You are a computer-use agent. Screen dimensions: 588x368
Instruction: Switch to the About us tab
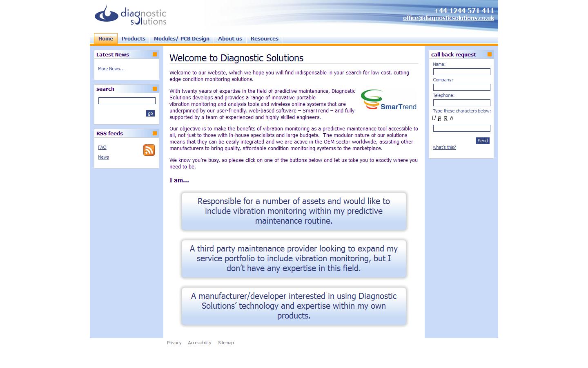tap(230, 38)
